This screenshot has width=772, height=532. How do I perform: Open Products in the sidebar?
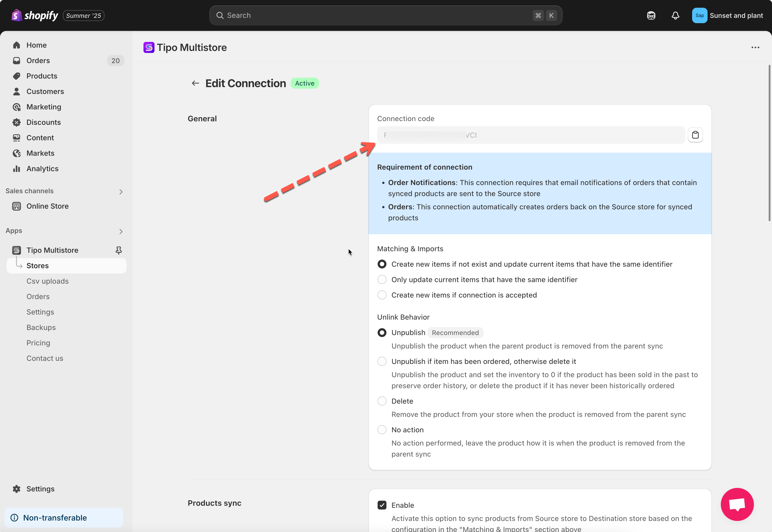(66, 76)
